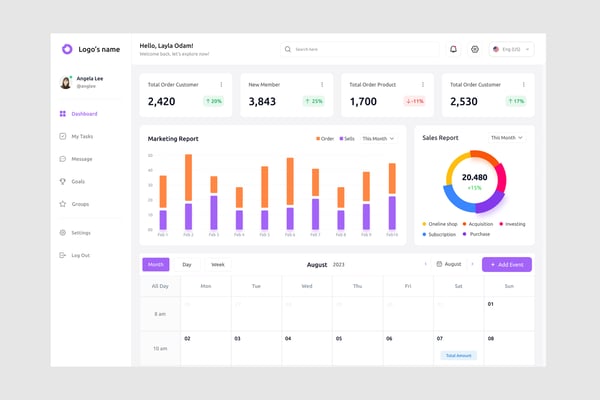The height and width of the screenshot is (400, 600).
Task: Open Groups in sidebar
Action: click(x=74, y=204)
